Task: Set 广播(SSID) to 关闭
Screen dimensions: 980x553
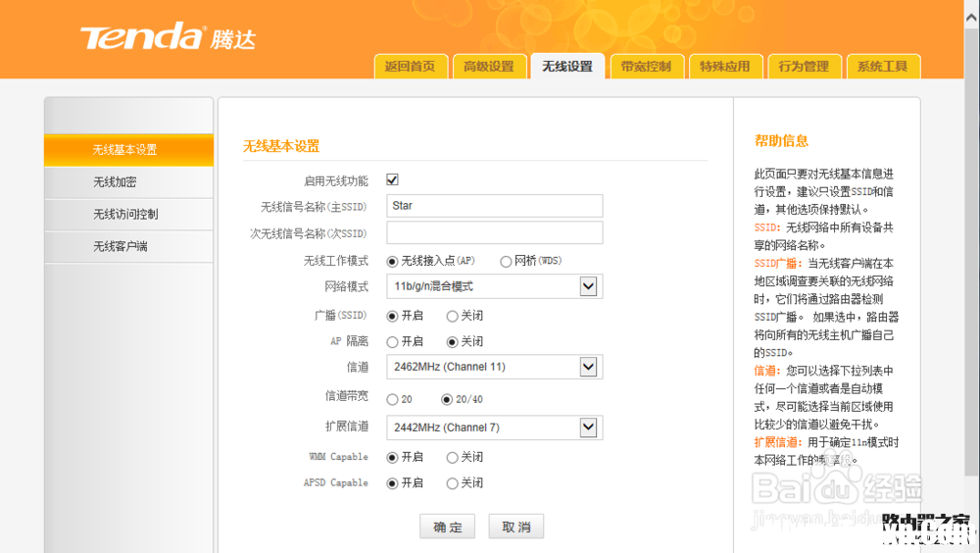Action: pos(452,317)
